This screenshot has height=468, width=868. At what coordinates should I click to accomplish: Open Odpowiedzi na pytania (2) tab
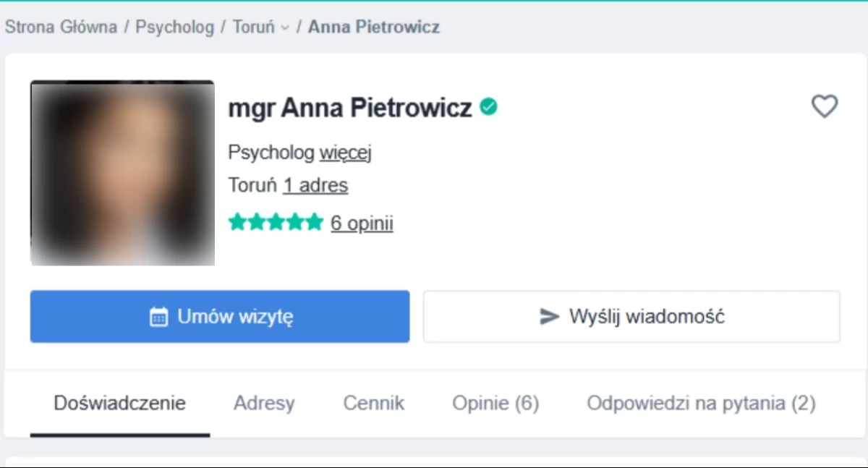pos(701,404)
